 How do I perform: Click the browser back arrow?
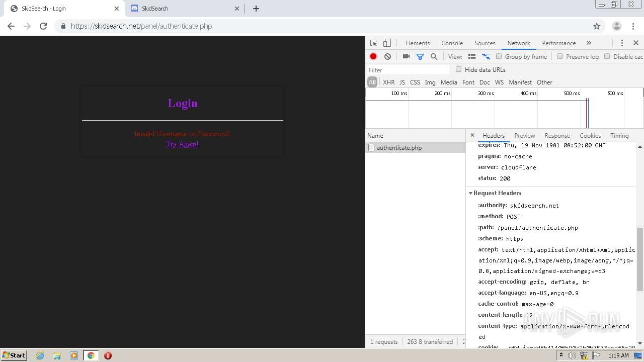click(x=11, y=26)
